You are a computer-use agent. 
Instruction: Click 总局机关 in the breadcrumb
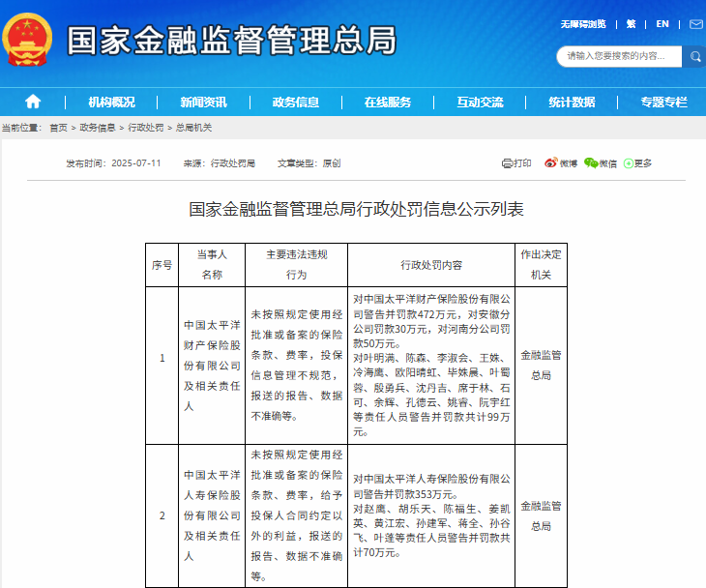point(193,128)
